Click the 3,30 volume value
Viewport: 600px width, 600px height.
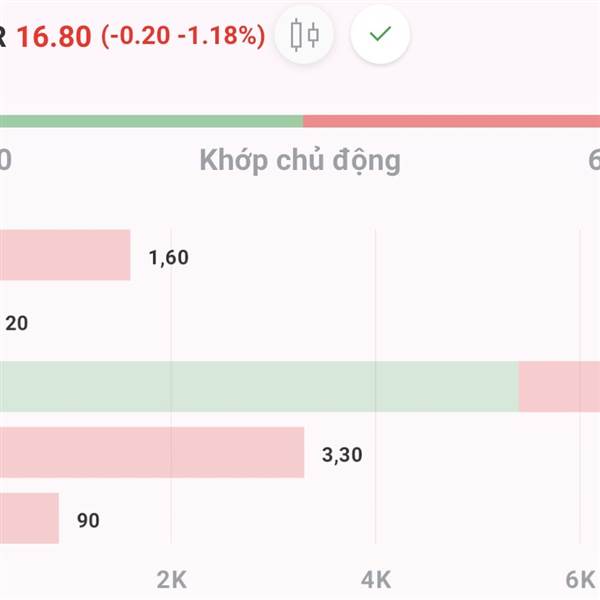pyautogui.click(x=342, y=455)
